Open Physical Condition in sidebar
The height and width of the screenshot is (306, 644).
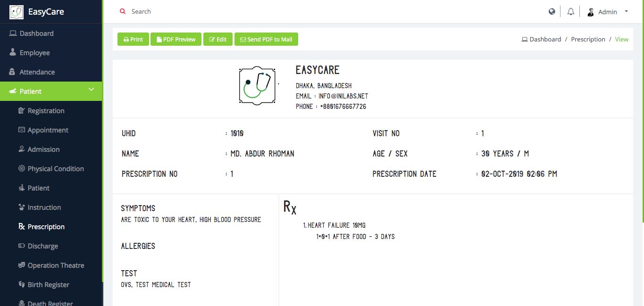pos(55,169)
